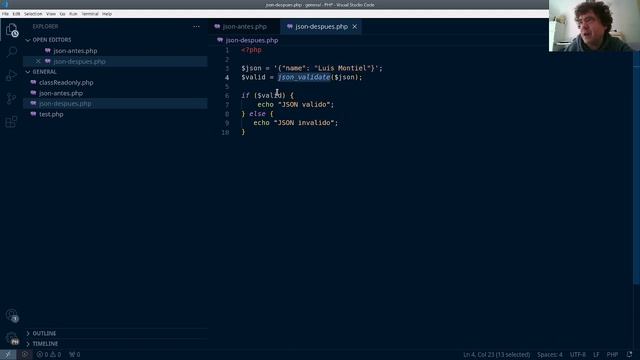
Task: Click the PHP icon of test.php
Action: pyautogui.click(x=33, y=114)
